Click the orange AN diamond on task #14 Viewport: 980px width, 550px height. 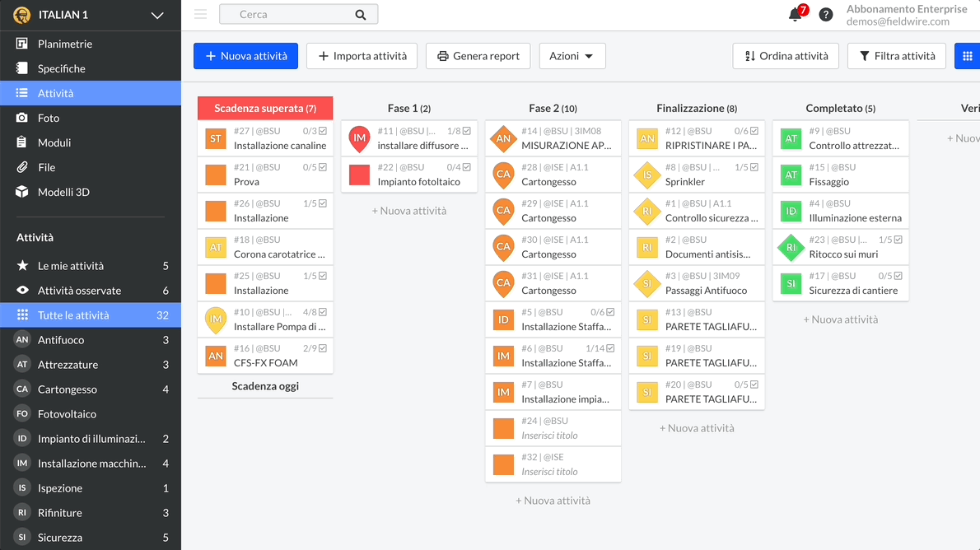pyautogui.click(x=503, y=138)
